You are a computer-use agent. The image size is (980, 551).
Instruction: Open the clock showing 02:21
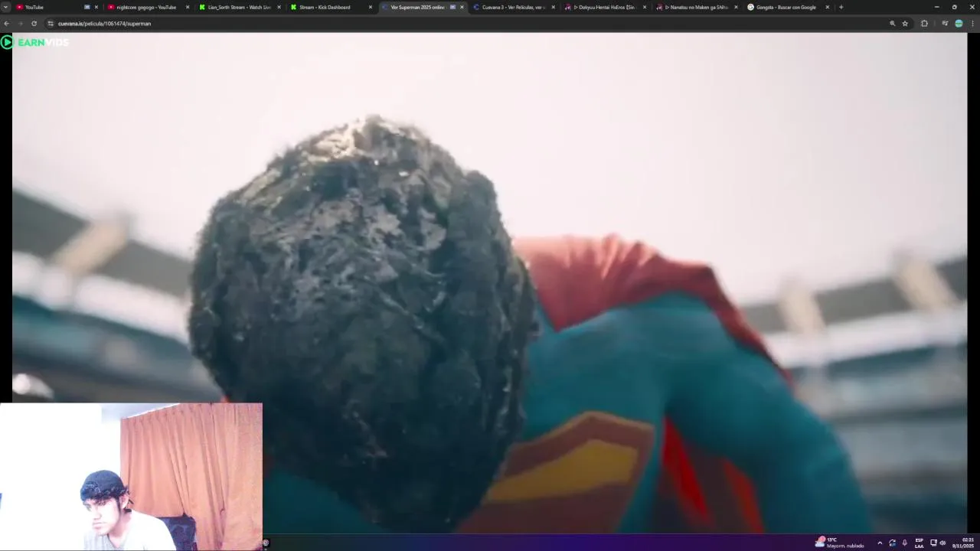click(x=962, y=543)
